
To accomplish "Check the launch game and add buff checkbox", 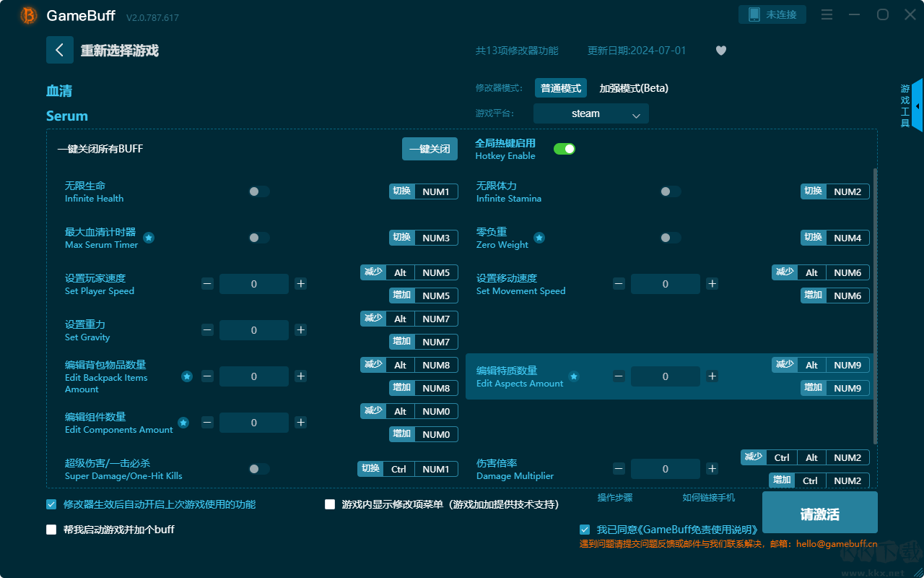I will (51, 530).
